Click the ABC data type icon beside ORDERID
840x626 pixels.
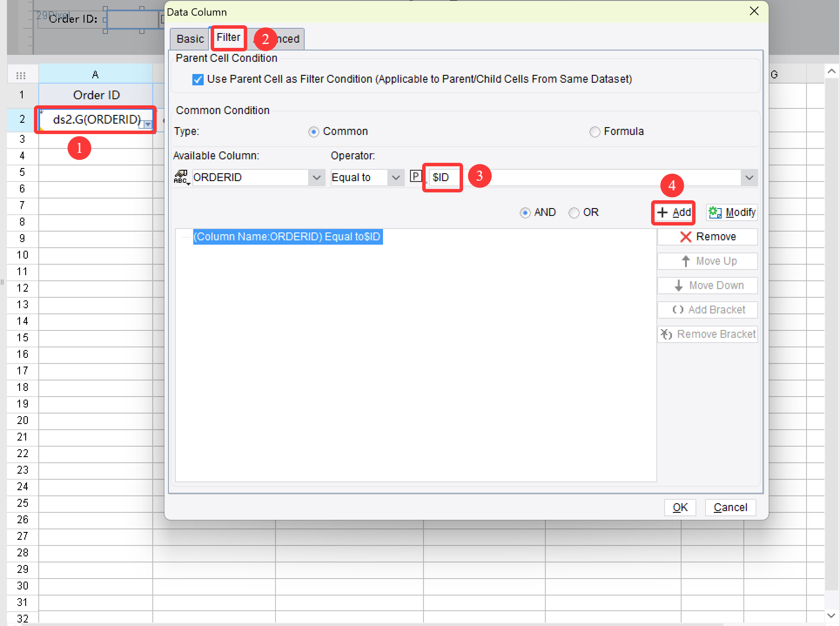(x=181, y=177)
